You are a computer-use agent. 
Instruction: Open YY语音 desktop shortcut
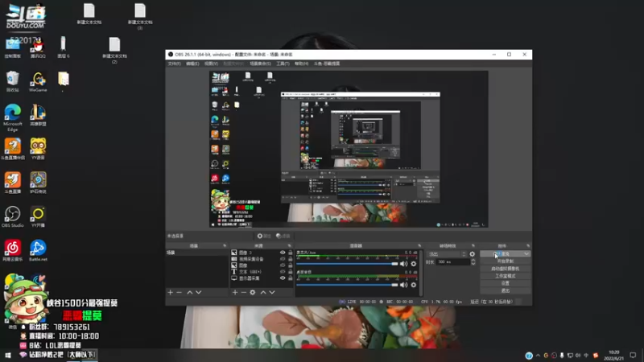coord(38,149)
